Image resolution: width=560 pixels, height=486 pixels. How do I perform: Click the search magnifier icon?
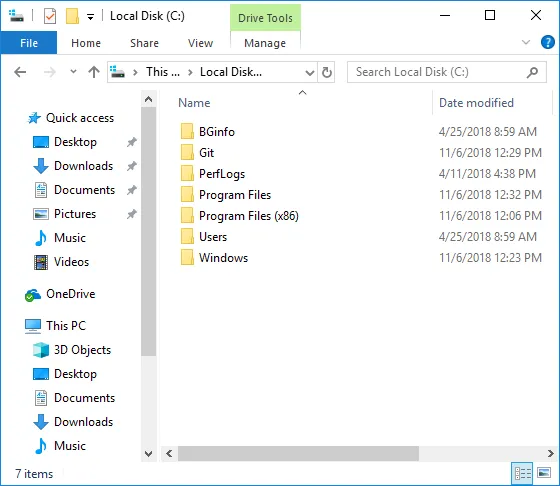click(532, 72)
